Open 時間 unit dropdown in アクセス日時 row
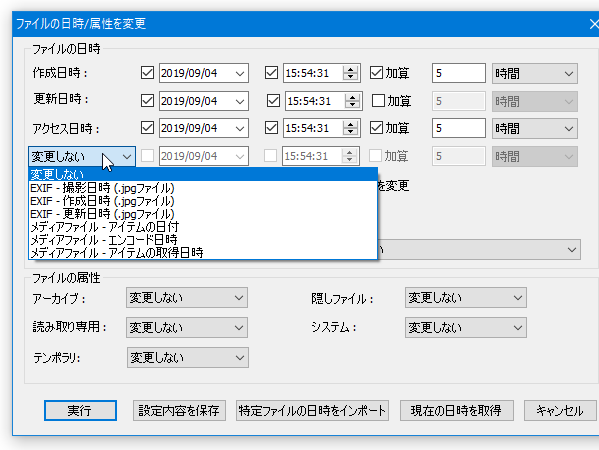This screenshot has height=450, width=599. point(534,128)
